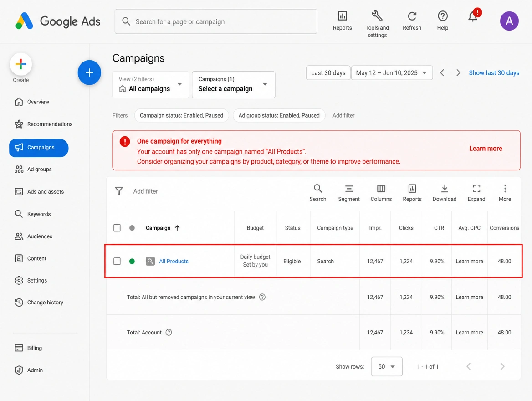
Task: Modify table Columns
Action: tap(381, 193)
